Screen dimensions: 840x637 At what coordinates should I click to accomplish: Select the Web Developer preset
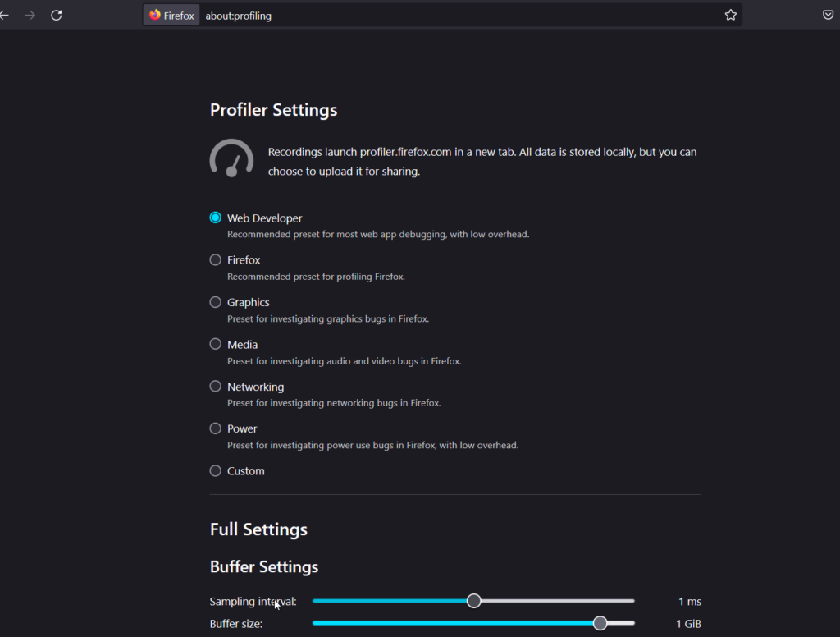coord(216,218)
